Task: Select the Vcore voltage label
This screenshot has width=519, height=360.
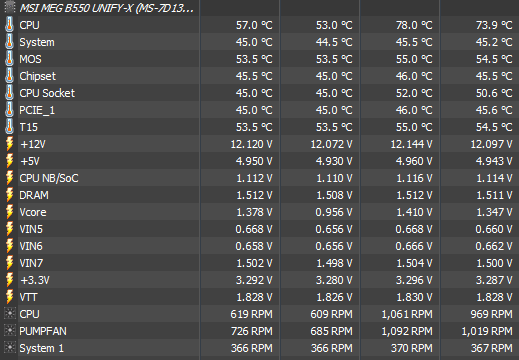Action: click(33, 212)
